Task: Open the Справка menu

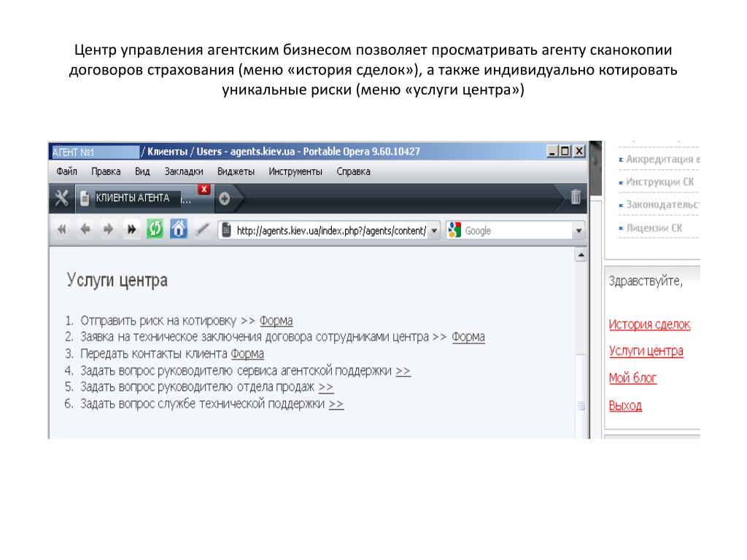Action: [x=354, y=171]
